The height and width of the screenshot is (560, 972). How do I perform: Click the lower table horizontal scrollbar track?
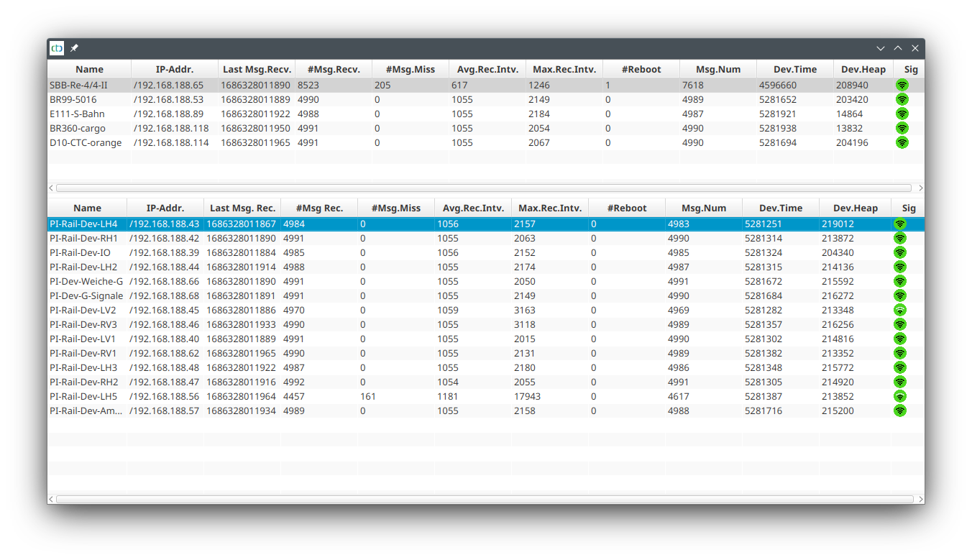point(485,499)
